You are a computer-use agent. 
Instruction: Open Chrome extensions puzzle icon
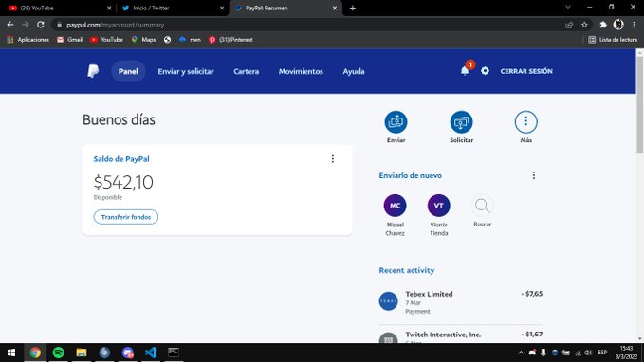click(x=603, y=25)
